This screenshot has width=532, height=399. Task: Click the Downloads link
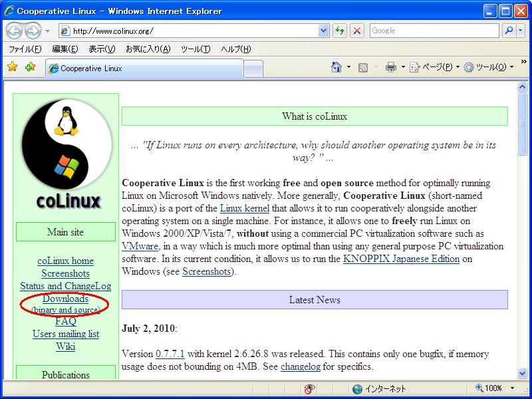tap(65, 299)
